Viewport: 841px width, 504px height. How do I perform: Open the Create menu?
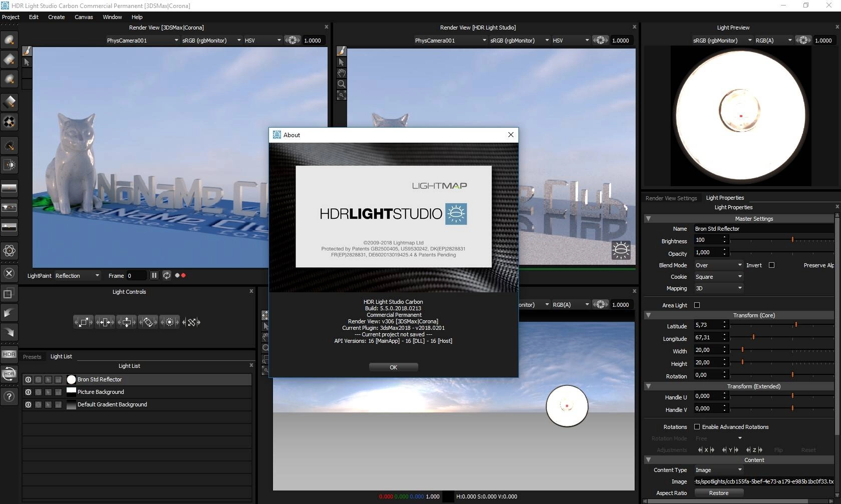pyautogui.click(x=56, y=17)
